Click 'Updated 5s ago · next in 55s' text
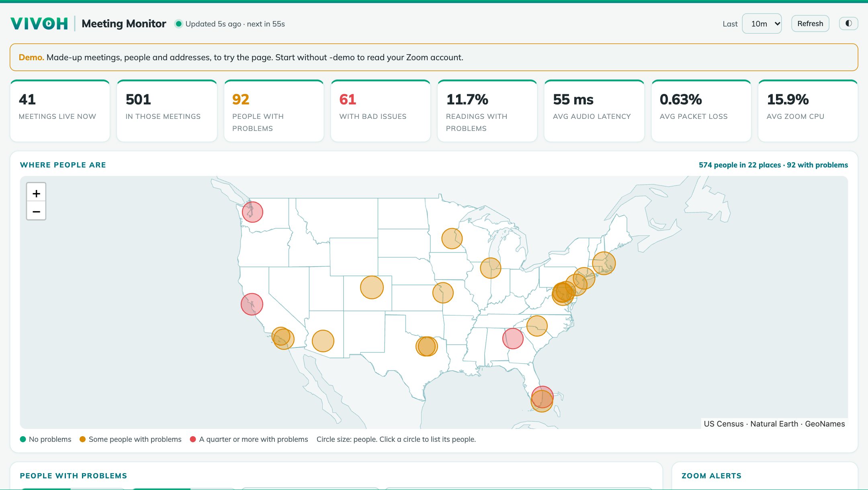Viewport: 868px width, 490px height. (x=235, y=24)
